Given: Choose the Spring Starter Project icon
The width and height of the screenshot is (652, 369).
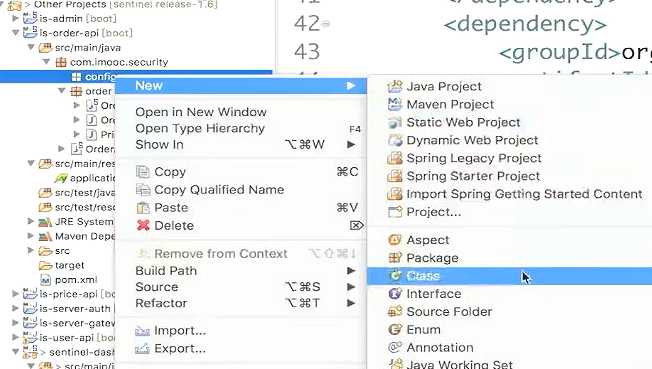Looking at the screenshot, I should pyautogui.click(x=395, y=176).
